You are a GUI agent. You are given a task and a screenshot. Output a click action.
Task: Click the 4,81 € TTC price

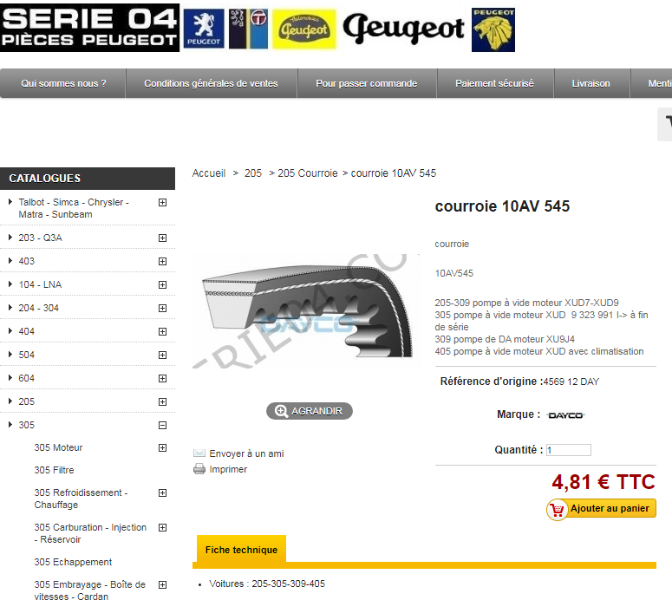(x=603, y=482)
